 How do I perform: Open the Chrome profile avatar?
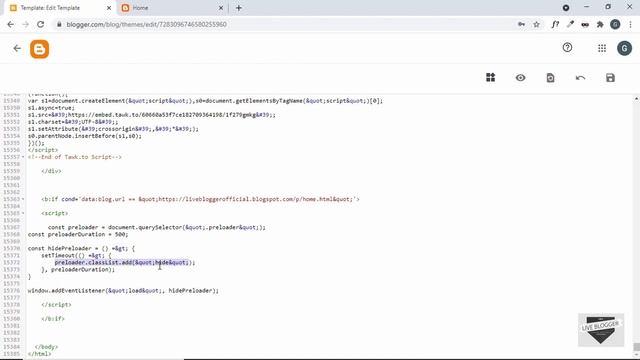click(x=615, y=24)
